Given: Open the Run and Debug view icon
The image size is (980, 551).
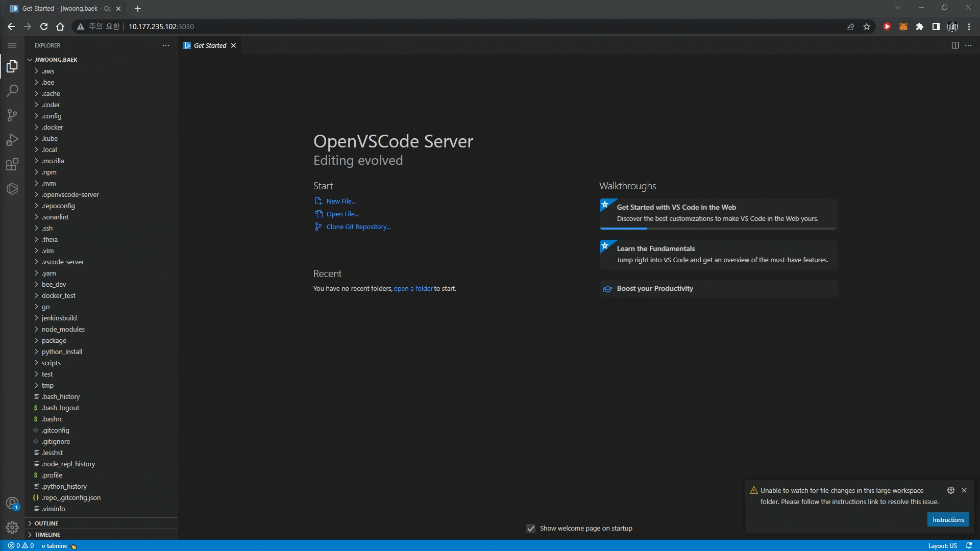Looking at the screenshot, I should [x=12, y=140].
